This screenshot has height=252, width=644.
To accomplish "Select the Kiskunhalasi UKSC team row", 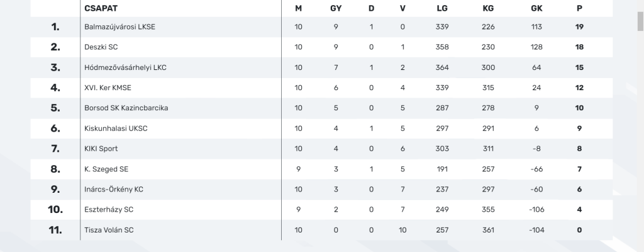I will [x=116, y=129].
